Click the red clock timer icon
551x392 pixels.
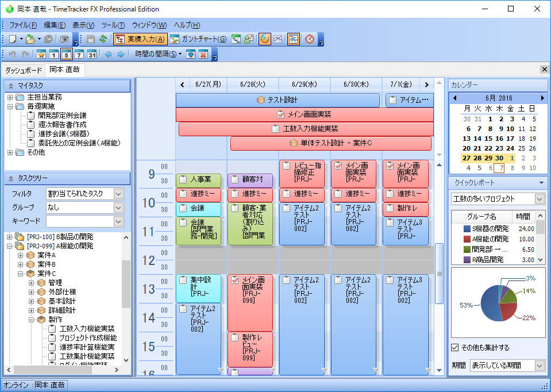310,39
